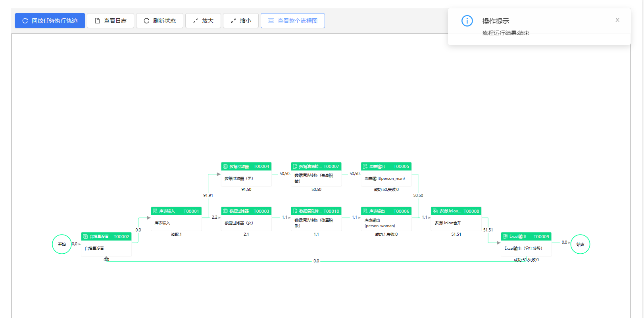Click the 91,91 edge label
Image resolution: width=644 pixels, height=318 pixels.
point(208,195)
